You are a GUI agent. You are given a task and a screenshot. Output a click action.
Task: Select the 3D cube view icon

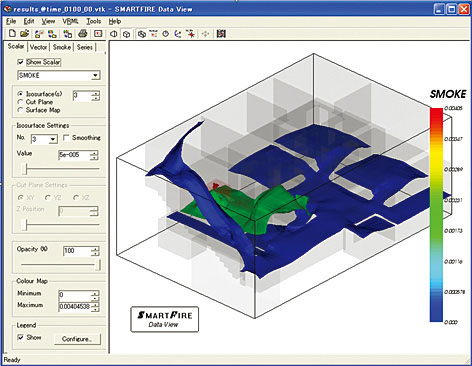click(x=126, y=34)
